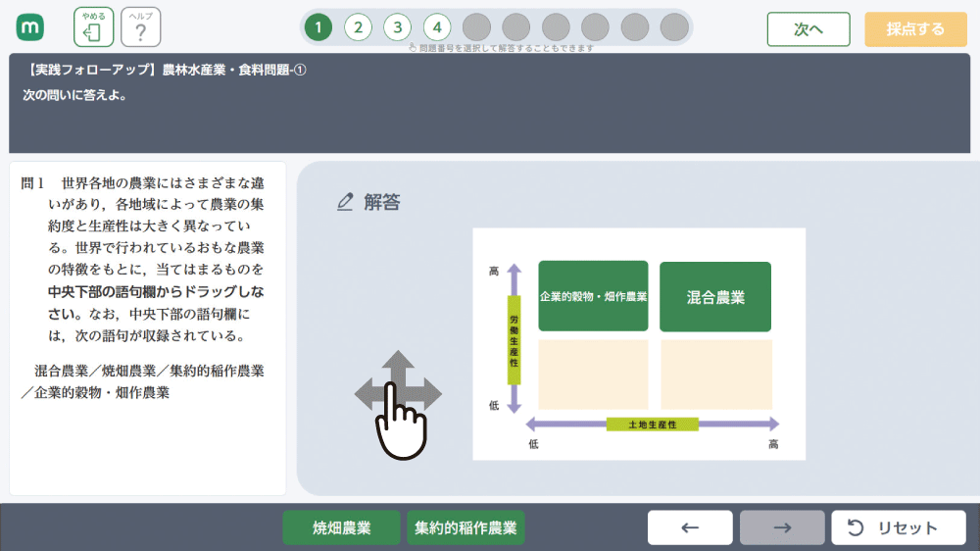Select the 集約的稲作農業 word chip

[465, 527]
